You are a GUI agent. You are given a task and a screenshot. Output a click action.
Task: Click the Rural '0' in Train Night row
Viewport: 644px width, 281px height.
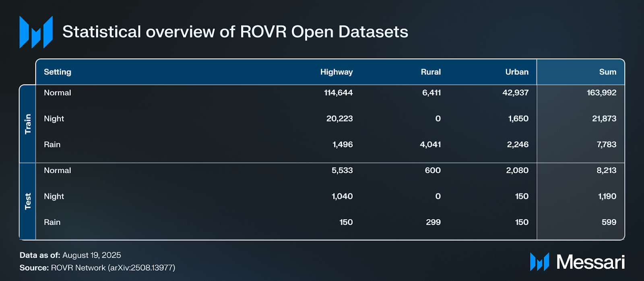click(x=438, y=119)
